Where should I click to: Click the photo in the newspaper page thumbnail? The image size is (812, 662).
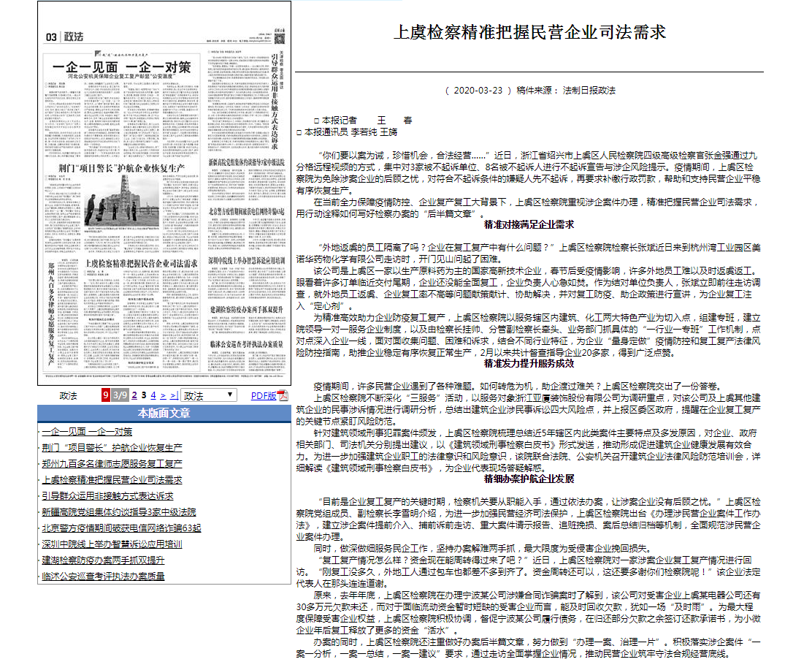coord(122,201)
